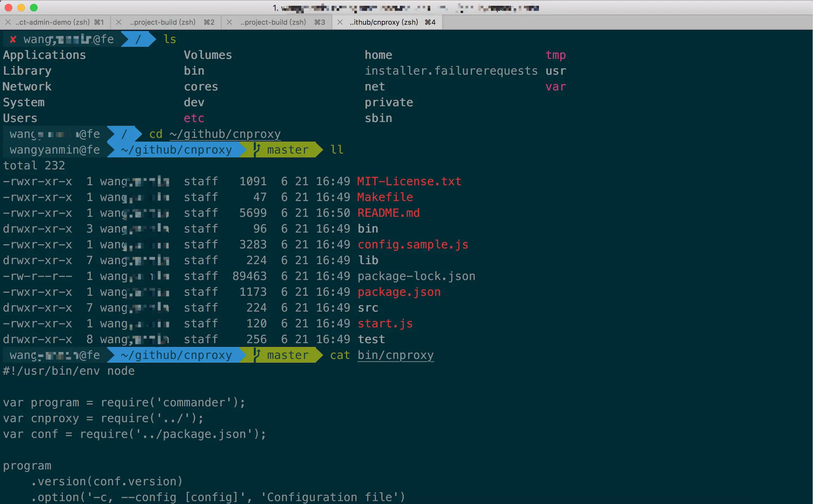Click the git branch icon before master
Image resolution: width=813 pixels, height=504 pixels.
tap(257, 150)
